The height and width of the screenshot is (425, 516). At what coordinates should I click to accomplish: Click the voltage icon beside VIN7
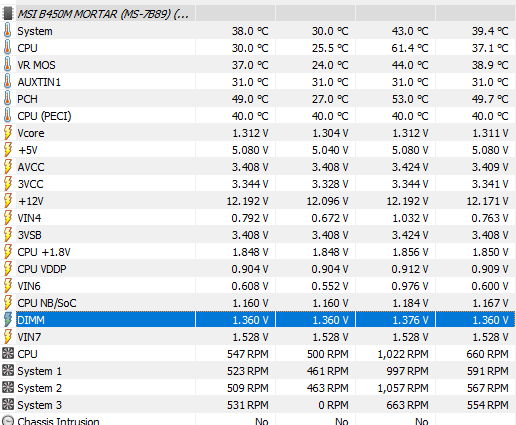[x=8, y=337]
